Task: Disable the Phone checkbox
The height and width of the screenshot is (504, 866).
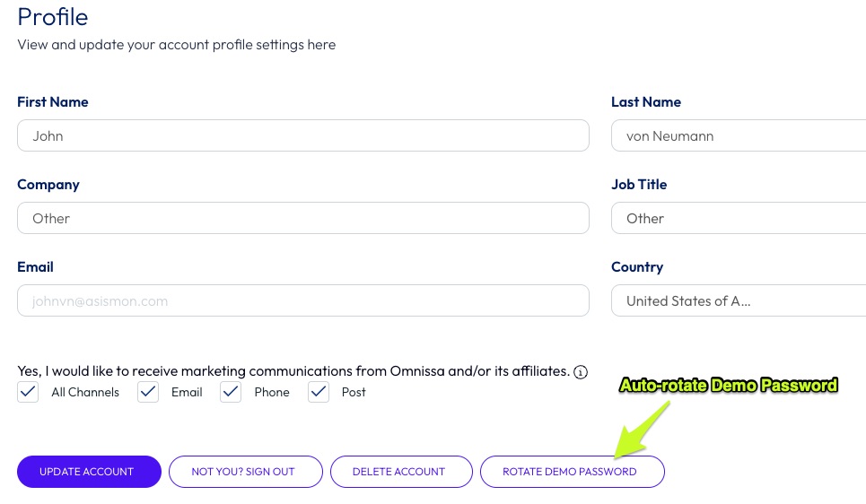Action: (x=231, y=392)
